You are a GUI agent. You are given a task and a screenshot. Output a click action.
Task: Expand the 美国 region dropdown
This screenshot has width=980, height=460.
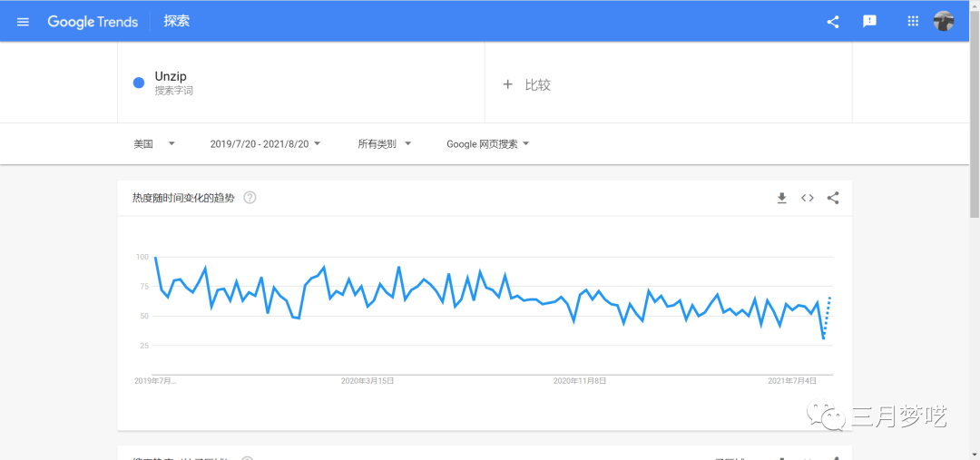point(153,143)
